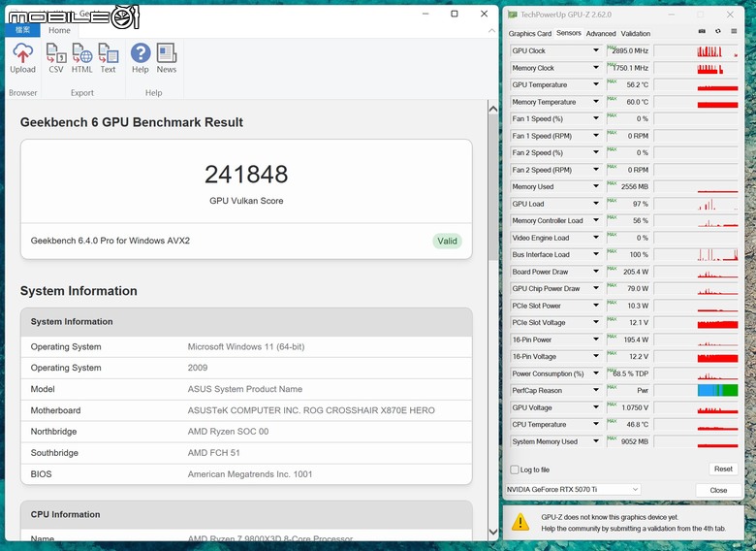Open Memory Temperature sensor dropdown
Image resolution: width=756 pixels, height=551 pixels.
click(596, 101)
